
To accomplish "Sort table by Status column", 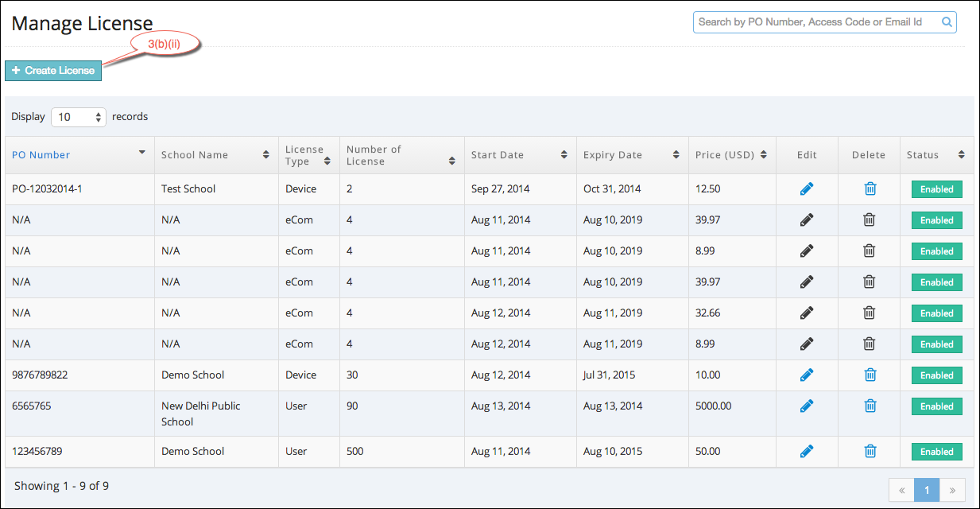I will point(937,155).
